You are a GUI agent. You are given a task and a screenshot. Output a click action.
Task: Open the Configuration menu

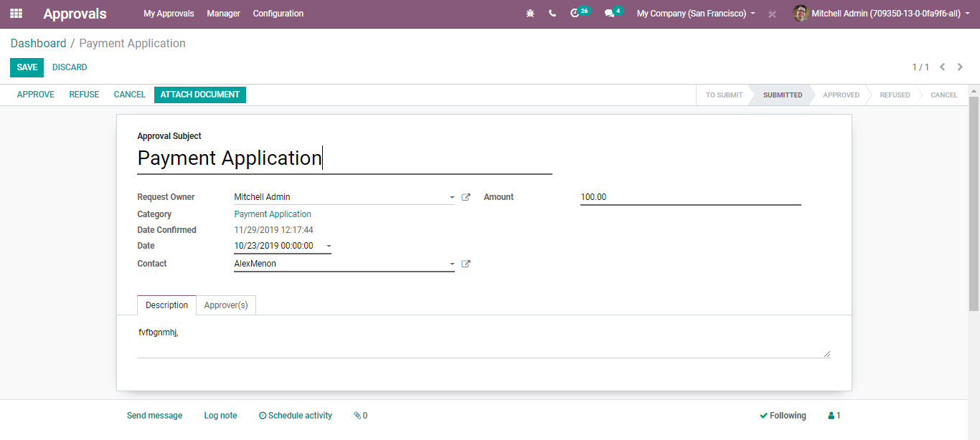coord(278,14)
